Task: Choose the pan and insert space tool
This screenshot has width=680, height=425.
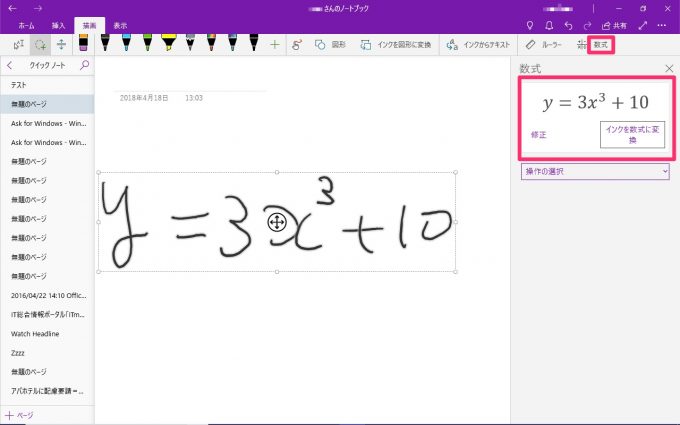Action: point(61,45)
